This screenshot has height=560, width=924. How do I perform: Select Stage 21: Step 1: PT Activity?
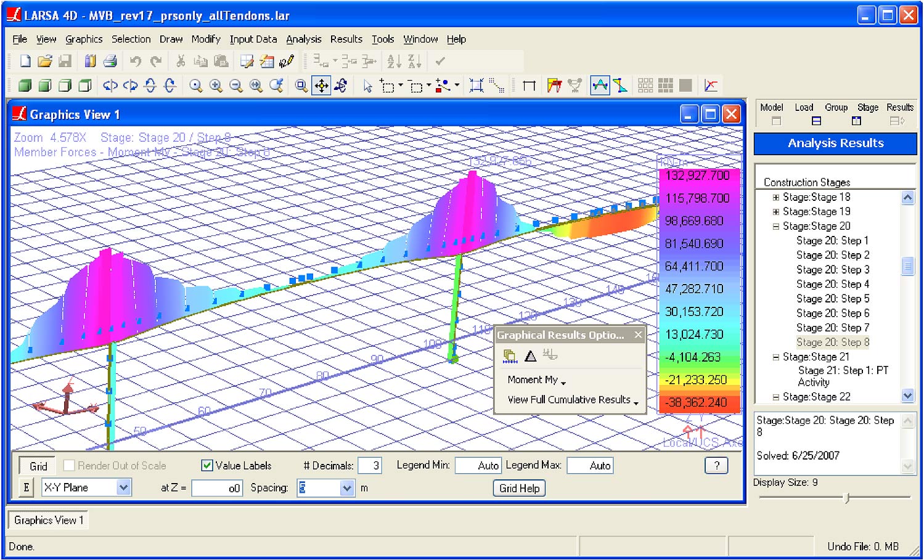[x=843, y=376]
